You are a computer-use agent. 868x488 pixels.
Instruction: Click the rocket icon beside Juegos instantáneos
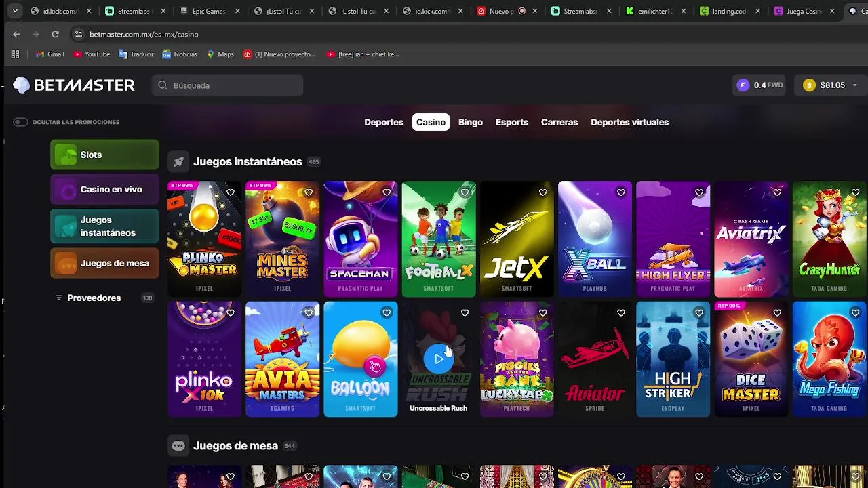(178, 162)
